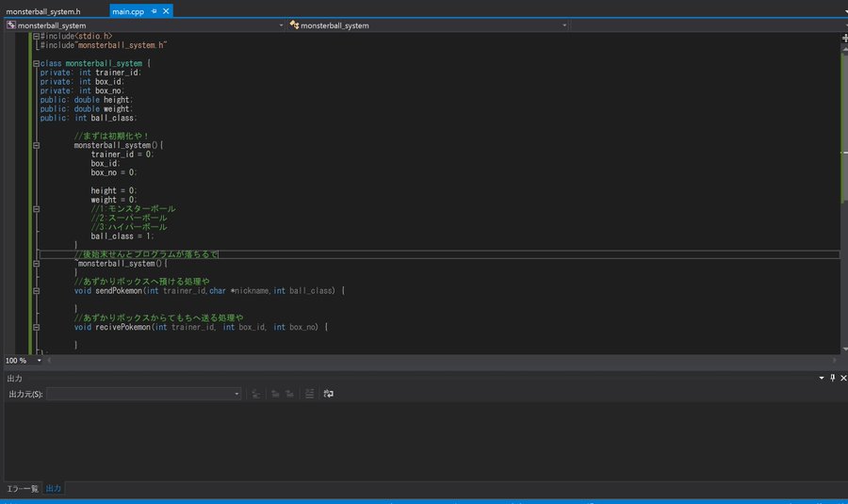Open the 100 % zoom level dropdown
Image resolution: width=848 pixels, height=504 pixels.
point(40,361)
